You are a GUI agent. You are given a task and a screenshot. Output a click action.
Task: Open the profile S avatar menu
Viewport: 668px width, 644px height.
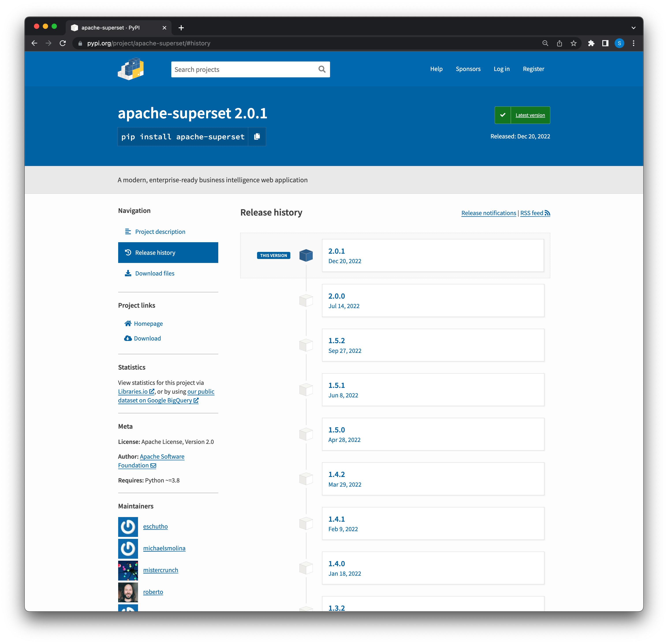coord(619,43)
